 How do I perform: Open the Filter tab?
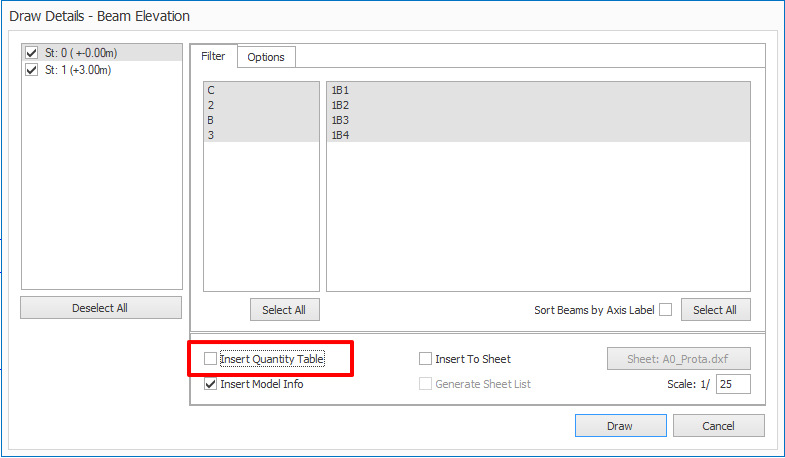[x=213, y=57]
